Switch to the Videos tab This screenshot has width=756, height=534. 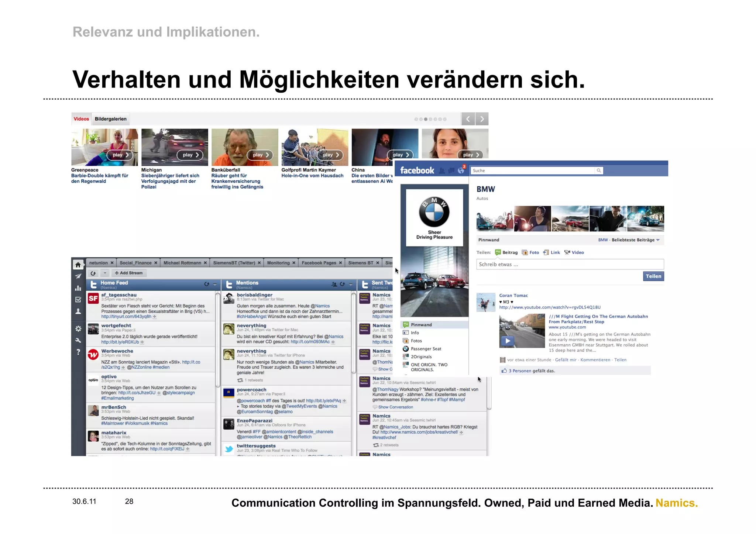(81, 119)
